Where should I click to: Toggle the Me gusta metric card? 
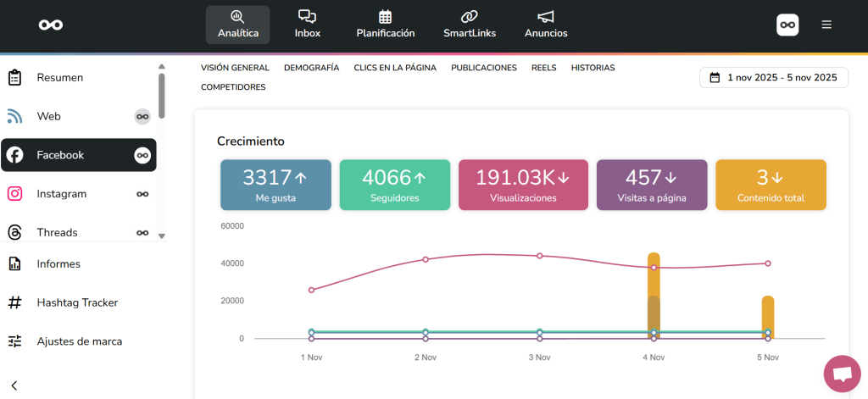pos(275,185)
